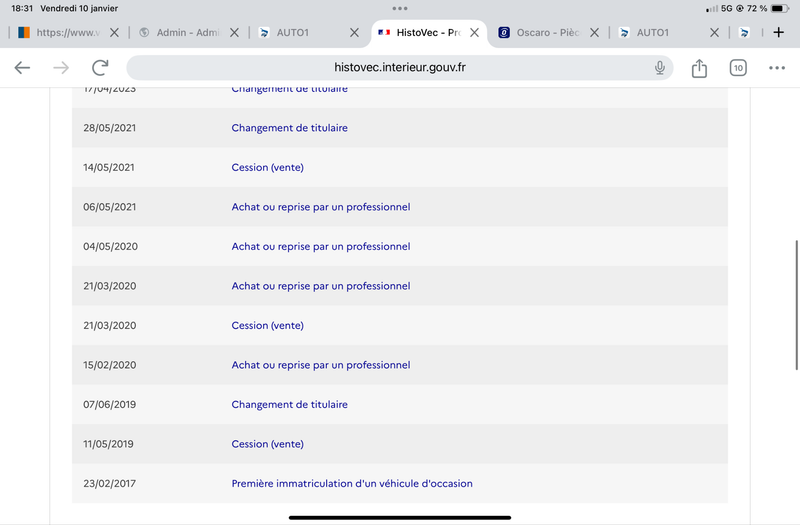Tap the home indicator bar at bottom
The width and height of the screenshot is (800, 525).
click(400, 517)
